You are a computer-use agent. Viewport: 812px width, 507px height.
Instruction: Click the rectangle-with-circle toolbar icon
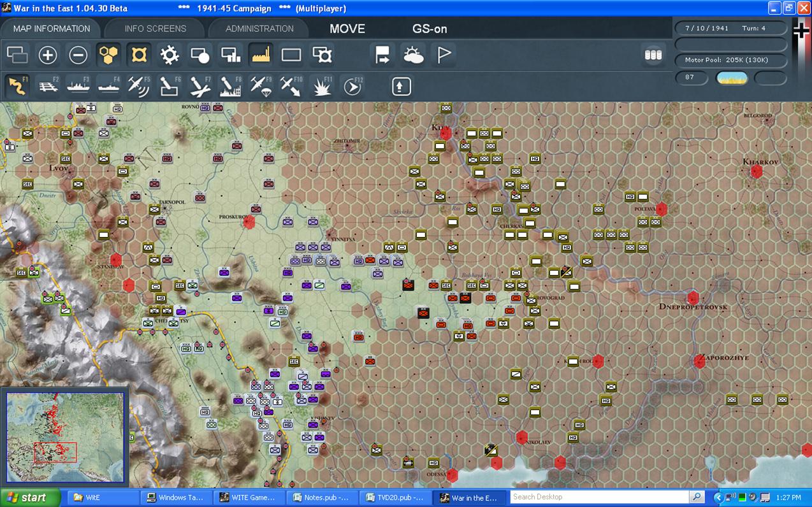[x=200, y=55]
